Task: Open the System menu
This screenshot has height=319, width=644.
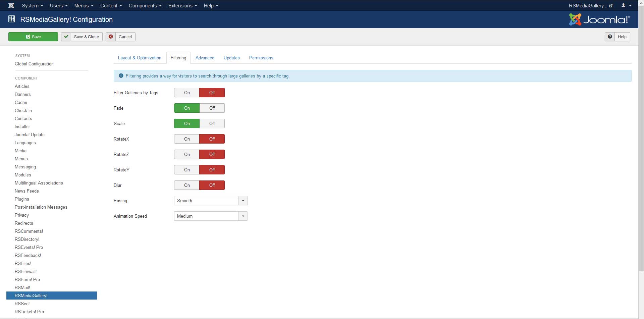Action: [x=32, y=6]
